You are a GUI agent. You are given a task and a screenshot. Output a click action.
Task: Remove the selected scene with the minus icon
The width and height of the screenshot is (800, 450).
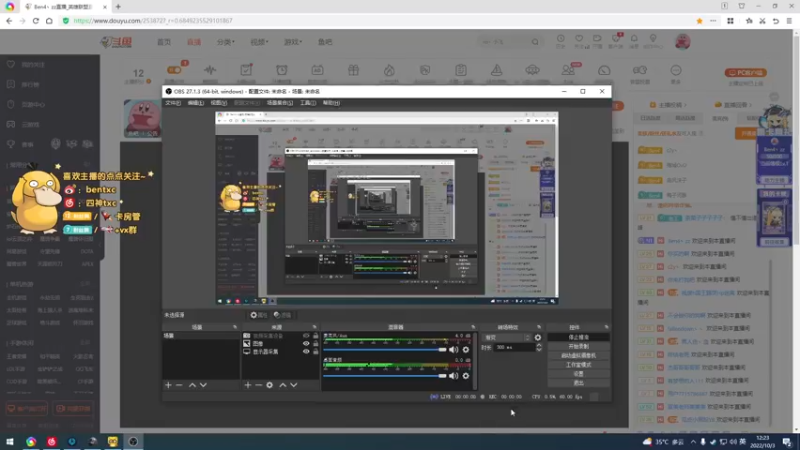179,385
